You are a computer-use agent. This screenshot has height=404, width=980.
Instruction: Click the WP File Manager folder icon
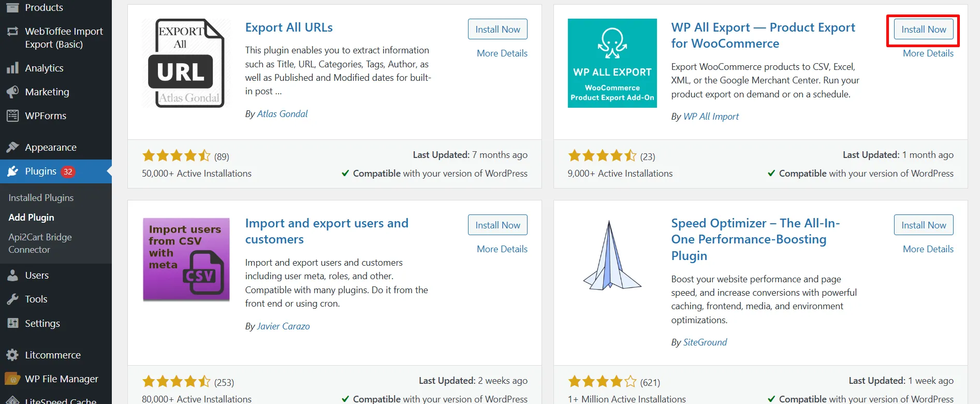pos(12,379)
